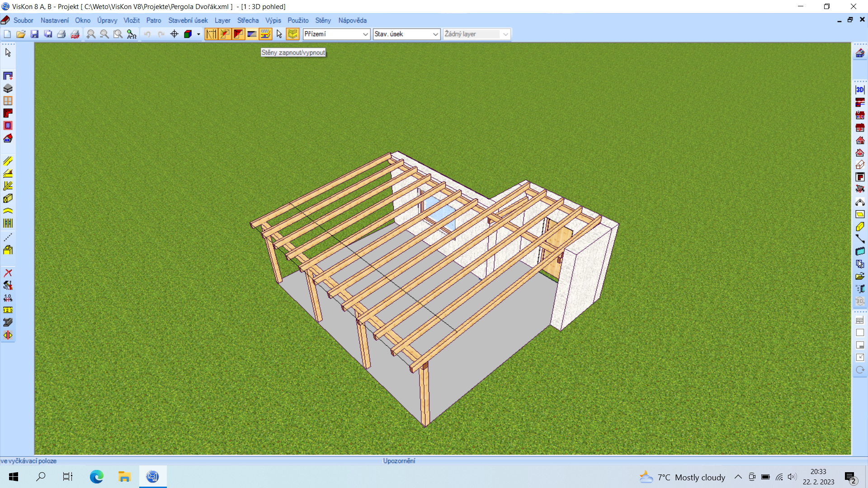
Task: Open the Soubor menu
Action: [x=24, y=20]
